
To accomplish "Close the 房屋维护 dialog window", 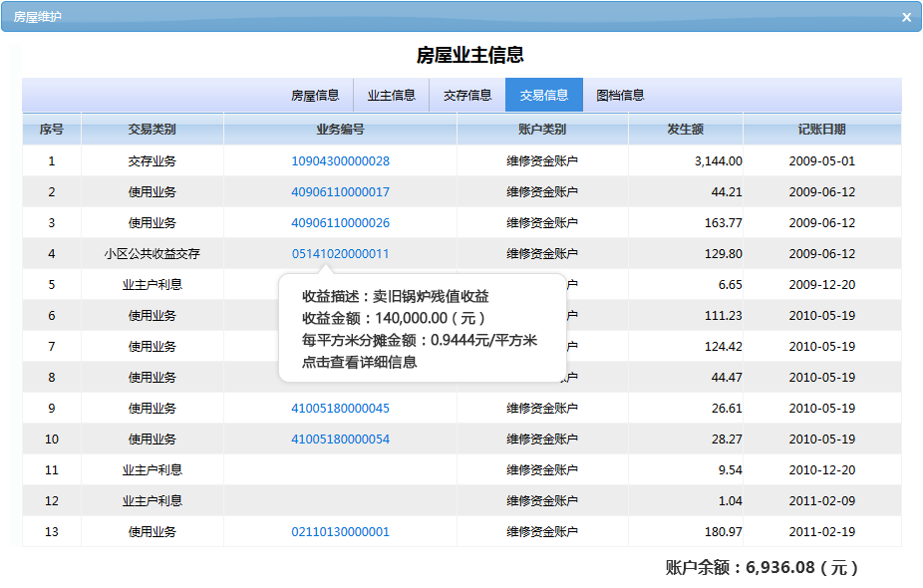I will click(x=906, y=17).
